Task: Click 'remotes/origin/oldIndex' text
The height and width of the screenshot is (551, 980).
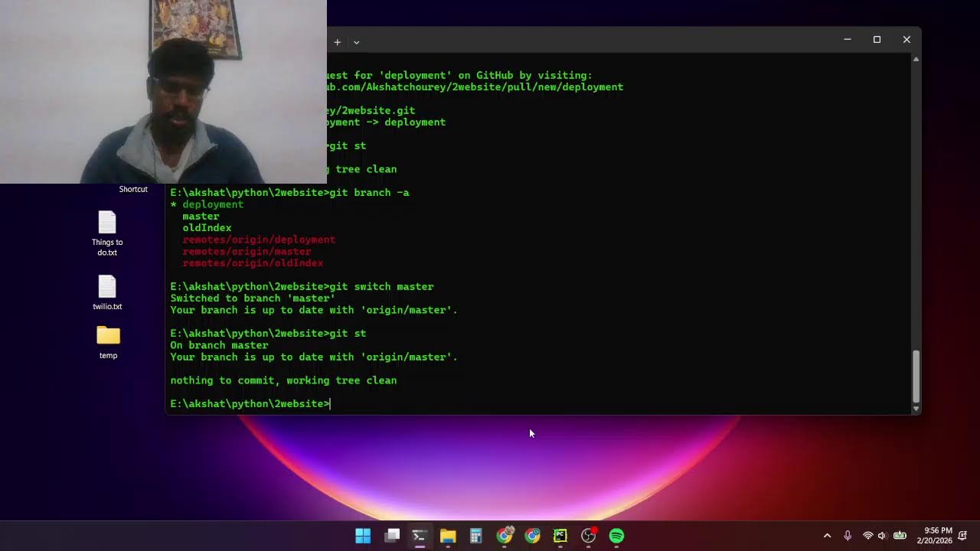Action: (253, 263)
